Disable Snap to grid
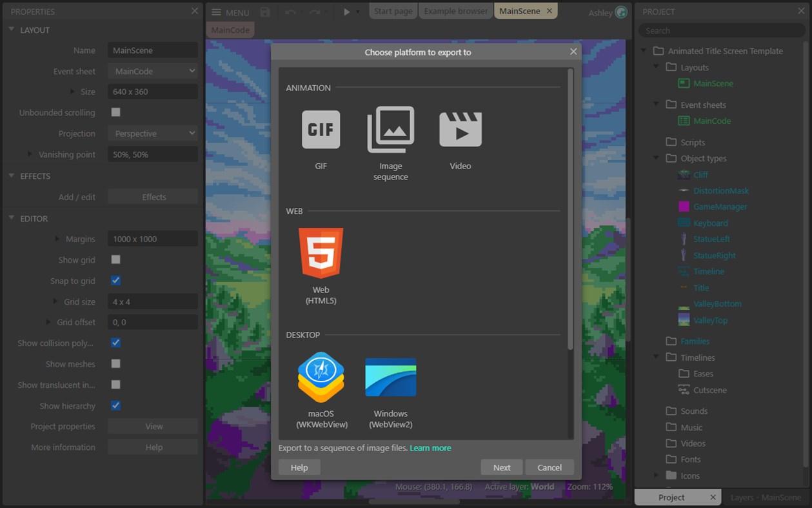The image size is (812, 508). click(x=115, y=280)
